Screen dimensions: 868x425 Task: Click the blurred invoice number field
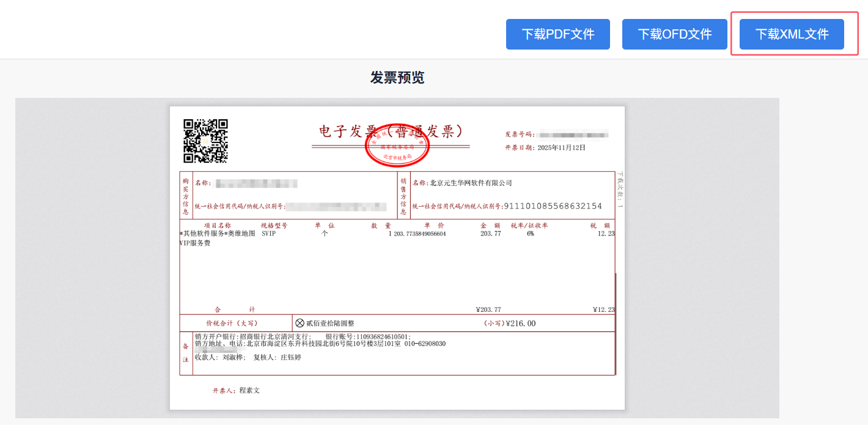[x=573, y=134]
